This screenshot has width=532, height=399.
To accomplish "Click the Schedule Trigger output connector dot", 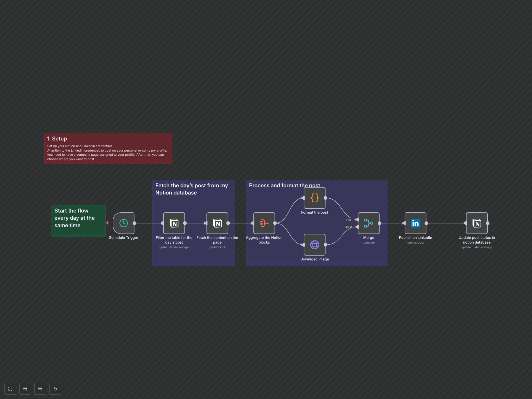I will pos(134,223).
